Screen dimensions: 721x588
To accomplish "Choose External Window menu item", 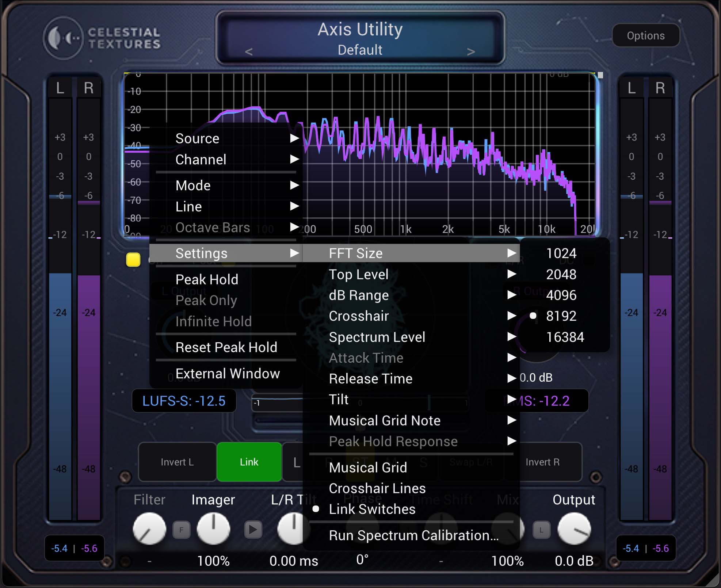I will (226, 374).
